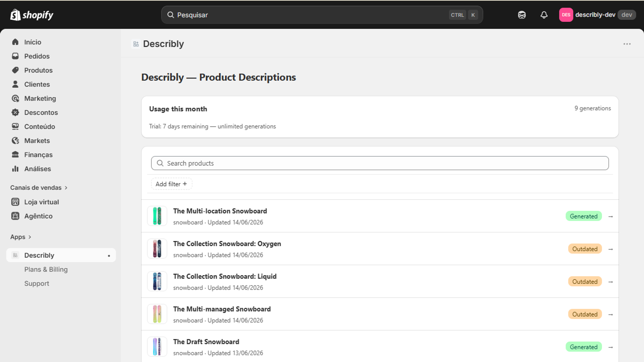Click the Search products magnifier icon
The height and width of the screenshot is (362, 644).
coord(160,163)
